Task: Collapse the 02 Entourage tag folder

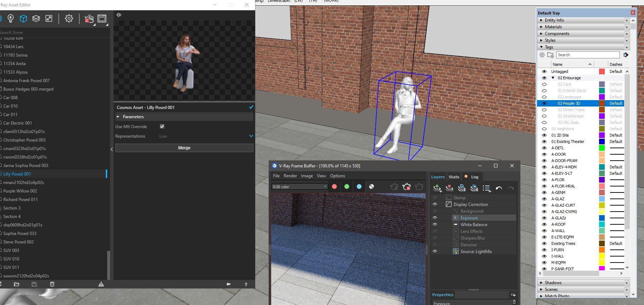Action: click(x=553, y=78)
